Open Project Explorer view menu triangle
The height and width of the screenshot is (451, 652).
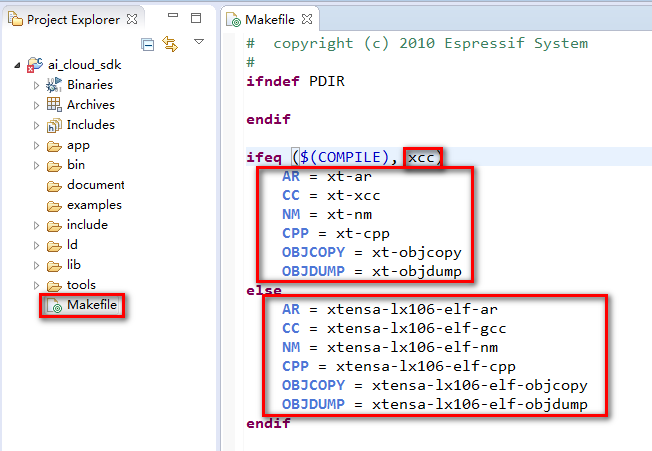[x=199, y=42]
